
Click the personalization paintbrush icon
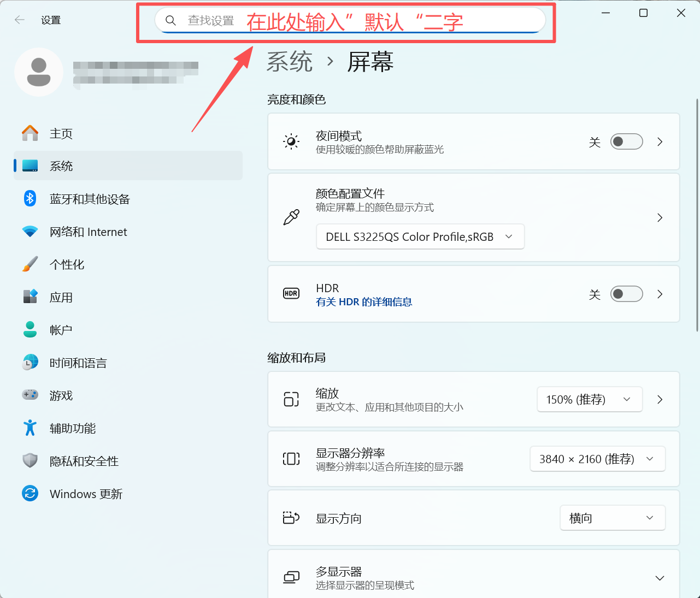pos(30,264)
